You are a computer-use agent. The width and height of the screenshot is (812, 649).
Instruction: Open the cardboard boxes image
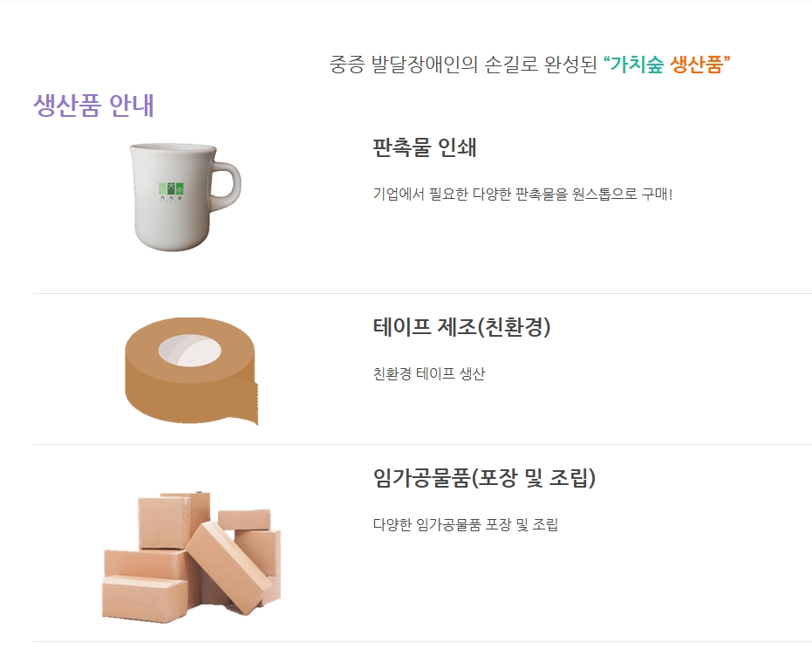coord(191,556)
